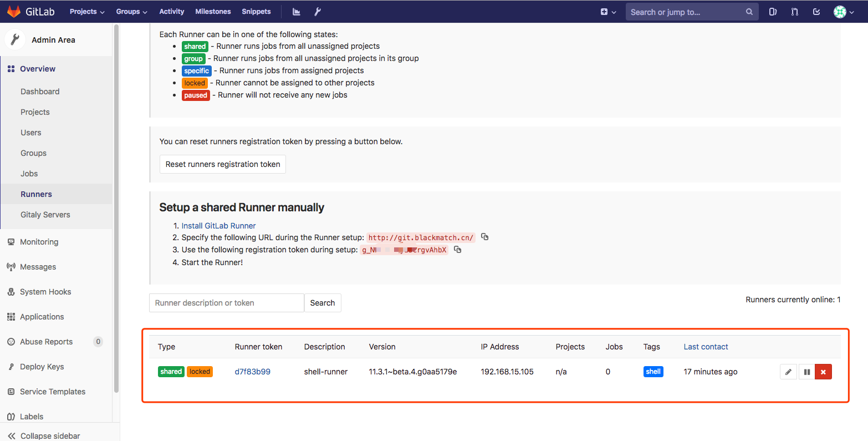Viewport: 868px width, 441px height.
Task: Open issues icon in top bar
Action: pyautogui.click(x=773, y=12)
